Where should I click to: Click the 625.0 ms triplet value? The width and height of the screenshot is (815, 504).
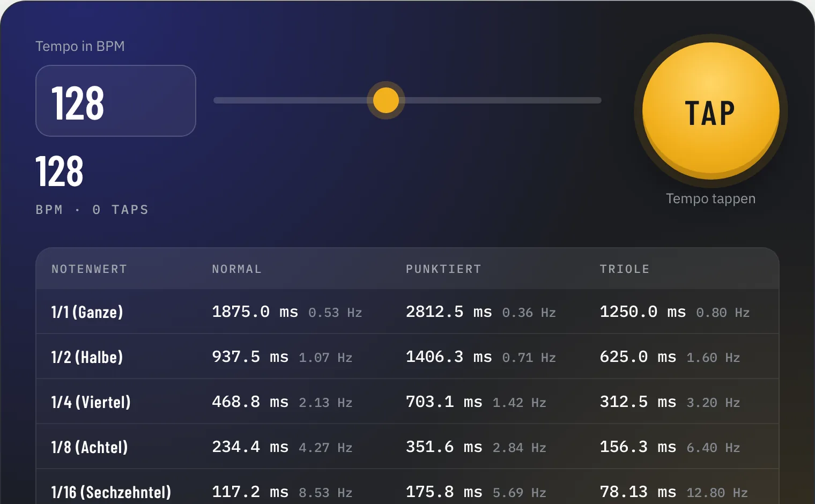(x=638, y=357)
